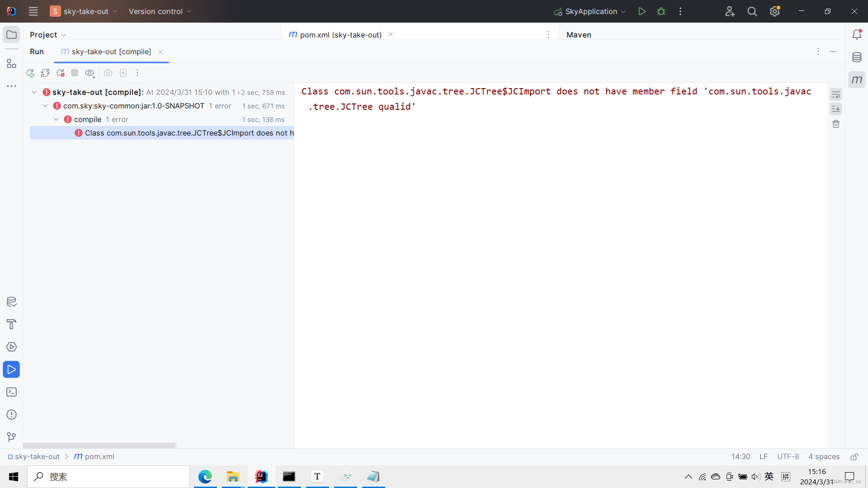Image resolution: width=868 pixels, height=488 pixels.
Task: Change 4 spaces indent setting
Action: point(824,456)
